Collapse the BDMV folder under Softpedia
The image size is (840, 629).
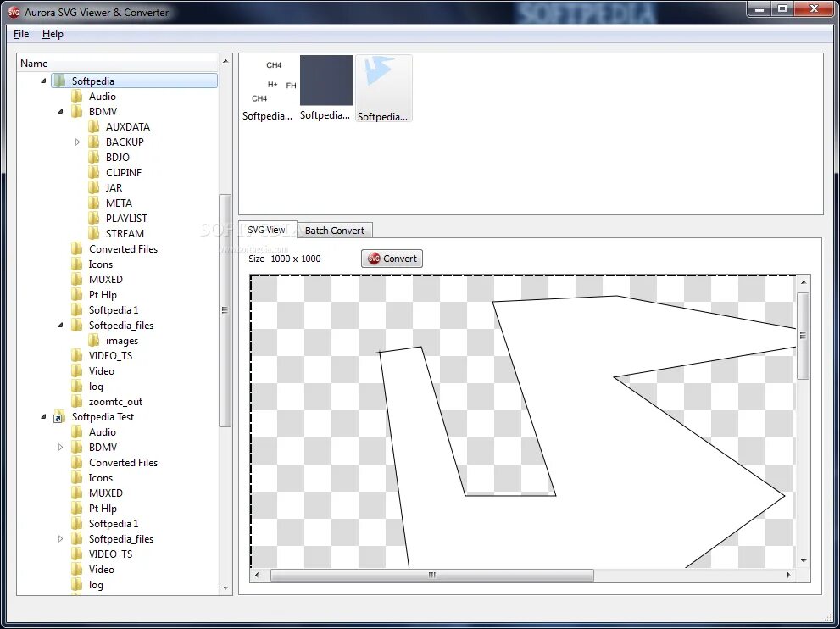pos(60,111)
